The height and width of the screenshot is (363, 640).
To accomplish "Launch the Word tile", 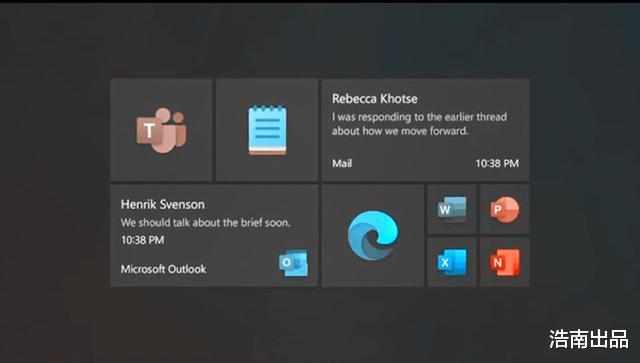I will (452, 209).
